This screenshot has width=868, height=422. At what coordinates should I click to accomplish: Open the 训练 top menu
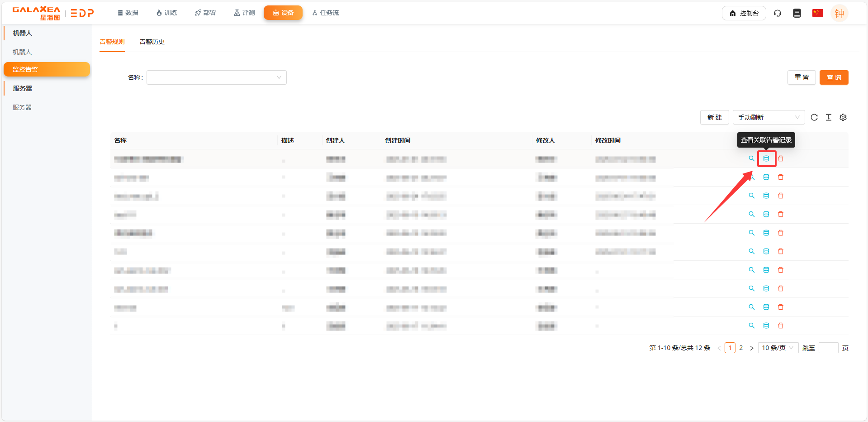click(x=166, y=13)
